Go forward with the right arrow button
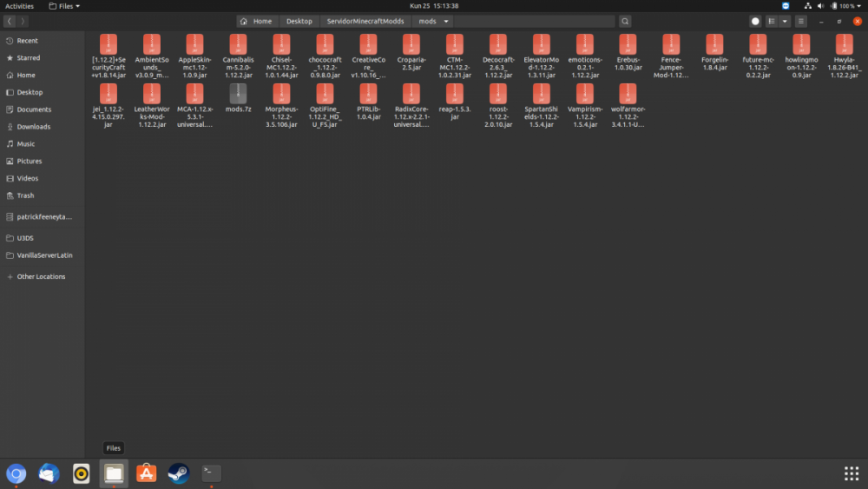Screen dimensions: 868x489 pos(23,21)
